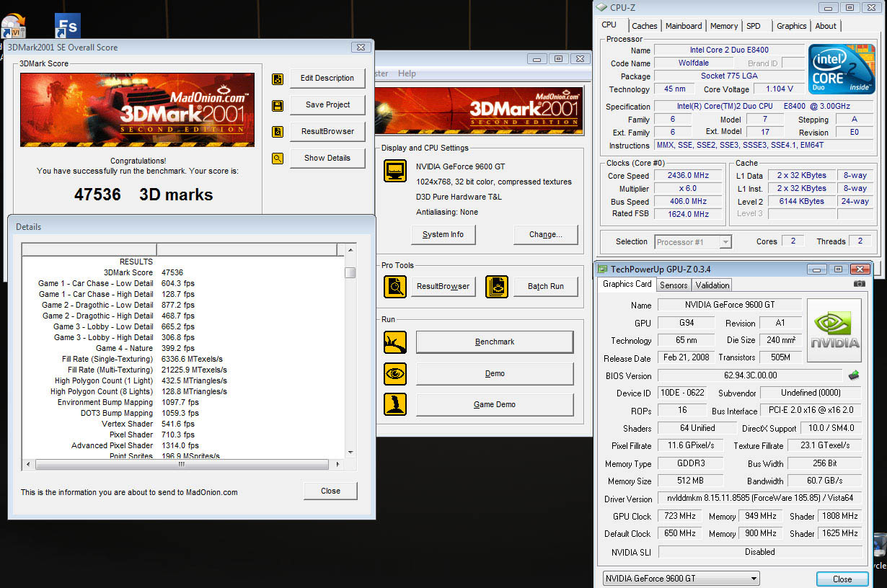Screen dimensions: 887x588
Task: Open the Memory tab in CPU-Z
Action: pyautogui.click(x=724, y=26)
